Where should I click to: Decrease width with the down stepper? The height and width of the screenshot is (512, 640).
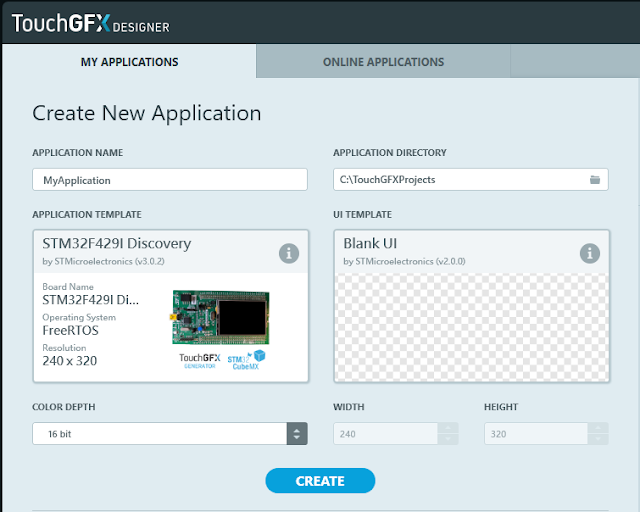pos(448,439)
